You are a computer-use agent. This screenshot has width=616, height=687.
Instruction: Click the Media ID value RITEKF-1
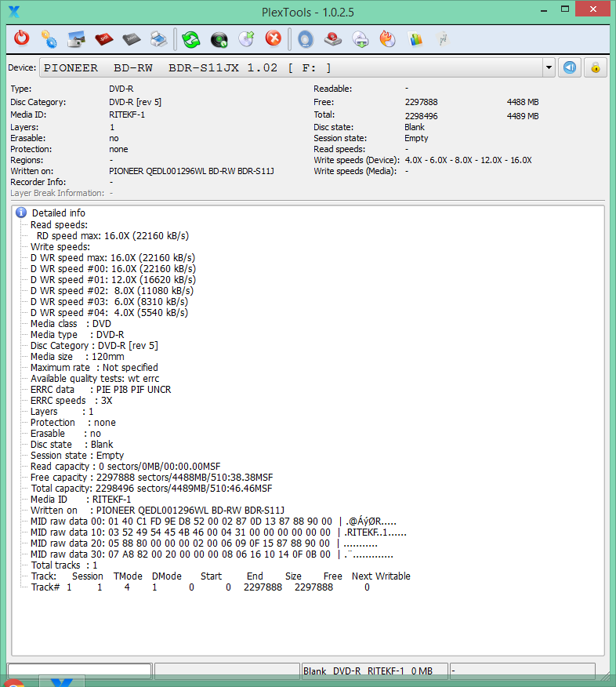(x=127, y=114)
